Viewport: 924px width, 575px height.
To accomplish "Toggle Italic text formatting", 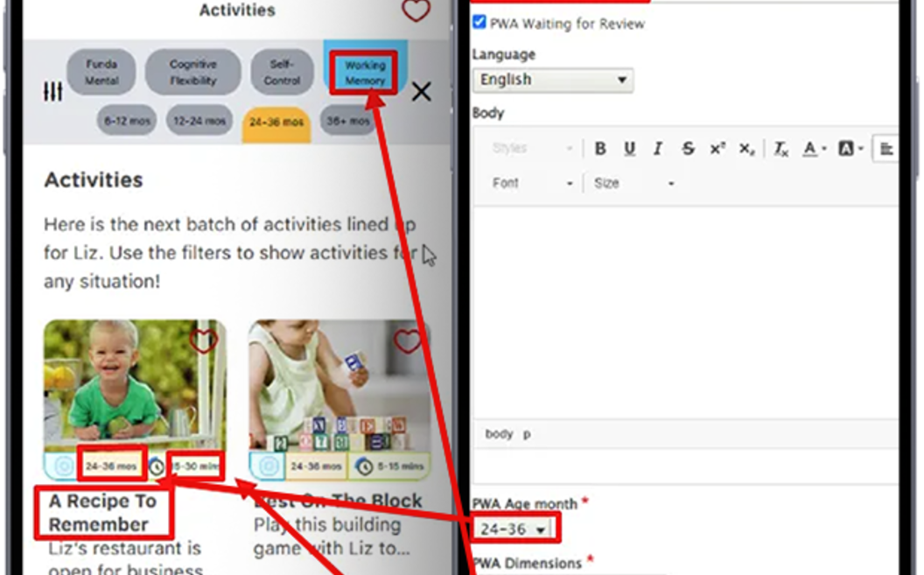I will point(658,149).
